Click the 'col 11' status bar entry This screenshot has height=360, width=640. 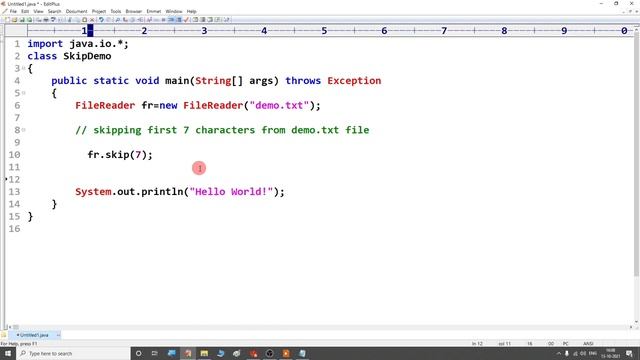click(x=504, y=344)
